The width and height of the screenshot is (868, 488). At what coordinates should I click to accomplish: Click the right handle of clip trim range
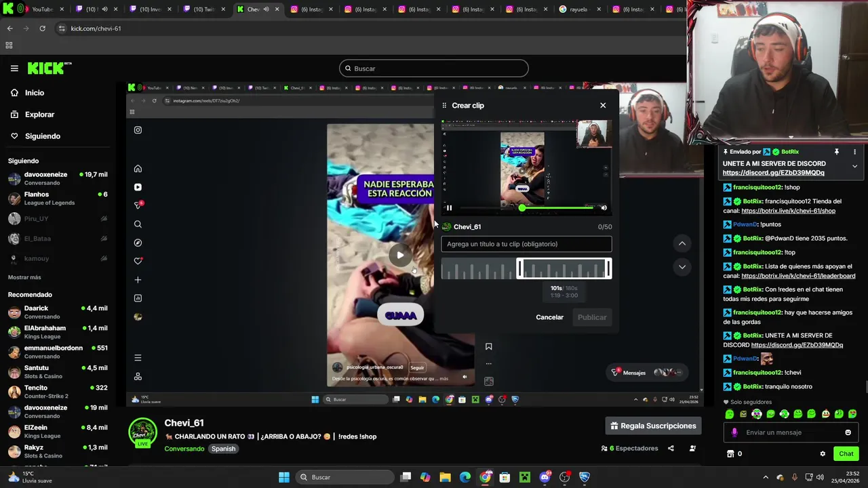point(608,269)
